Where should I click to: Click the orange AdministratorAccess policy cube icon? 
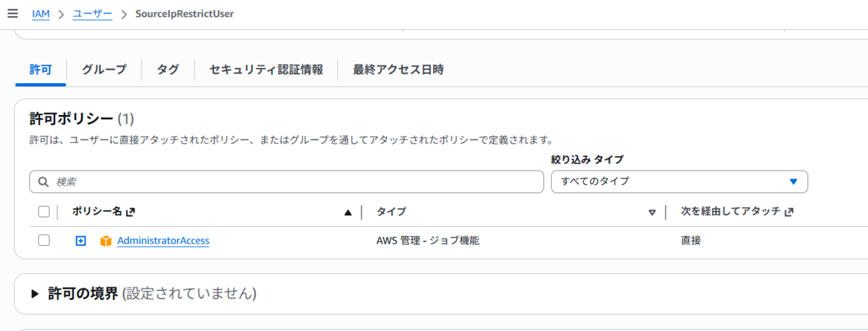[x=106, y=241]
